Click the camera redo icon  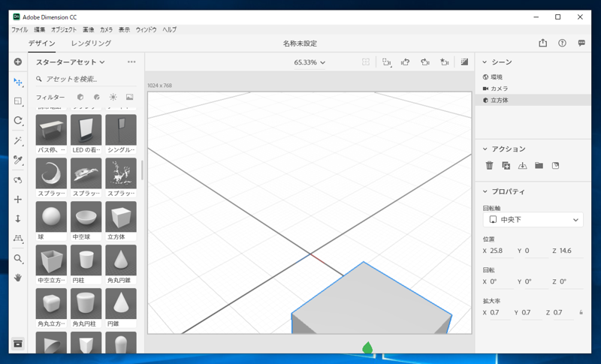(x=425, y=62)
